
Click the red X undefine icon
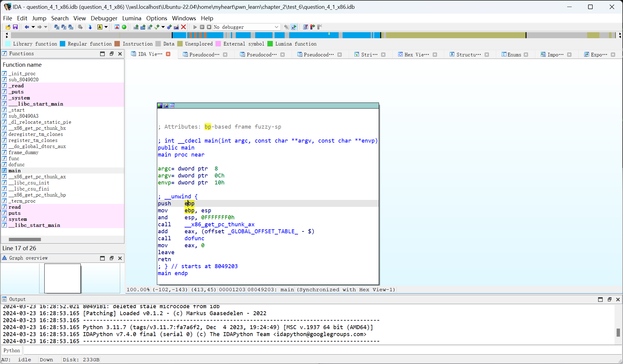coord(183,27)
